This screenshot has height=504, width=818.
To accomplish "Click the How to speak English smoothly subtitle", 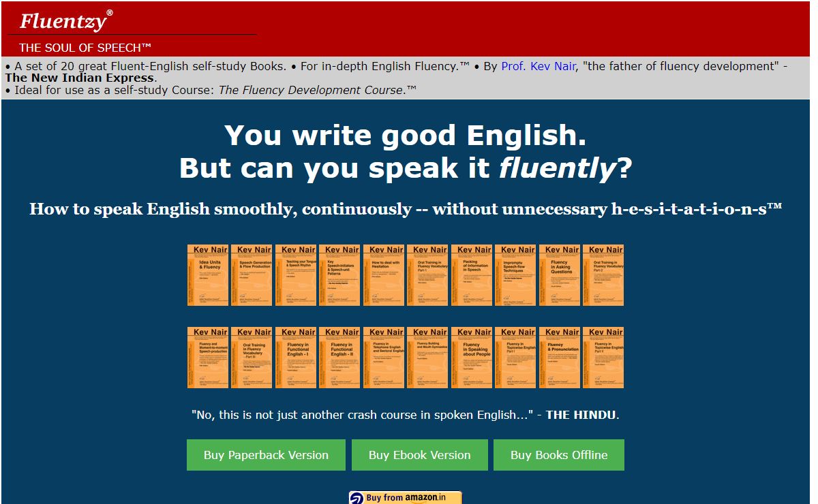I will [406, 209].
